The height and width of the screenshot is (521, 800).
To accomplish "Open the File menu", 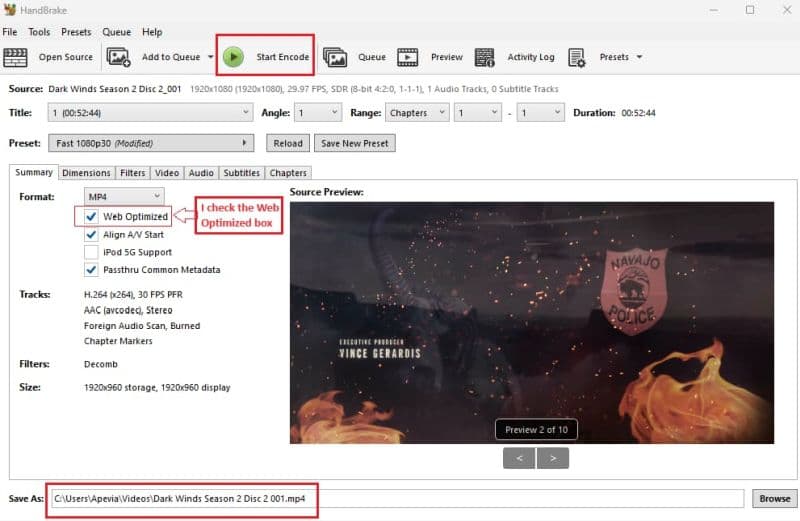I will pos(10,32).
